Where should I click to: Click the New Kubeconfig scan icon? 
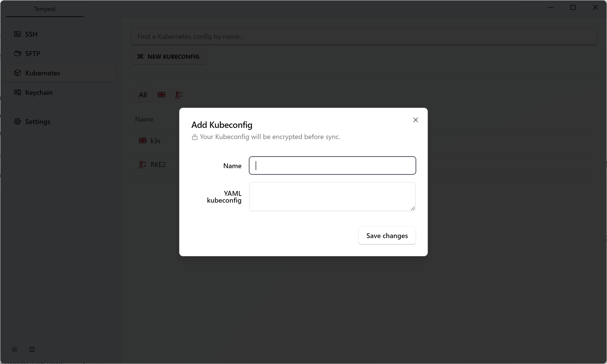click(140, 57)
